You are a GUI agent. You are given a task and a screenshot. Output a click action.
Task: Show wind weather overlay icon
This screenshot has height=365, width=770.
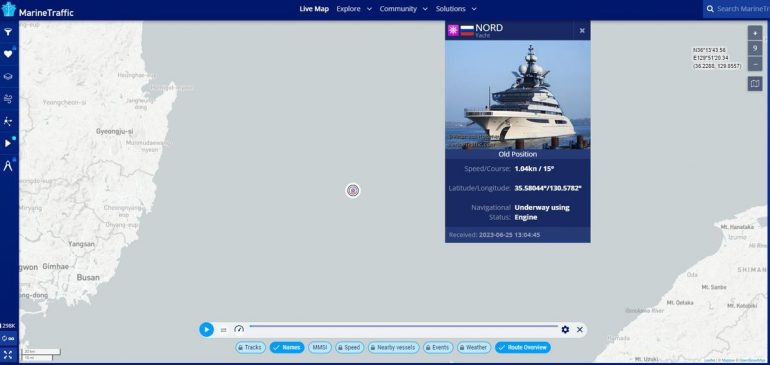[8, 99]
